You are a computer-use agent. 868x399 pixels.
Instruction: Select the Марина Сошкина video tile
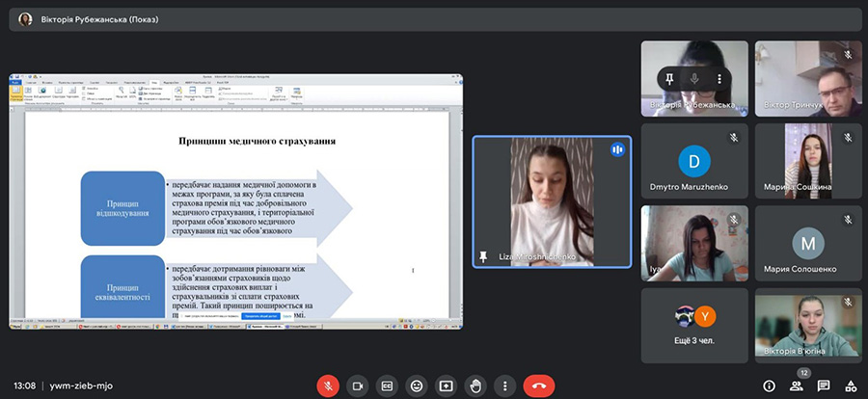pyautogui.click(x=808, y=161)
